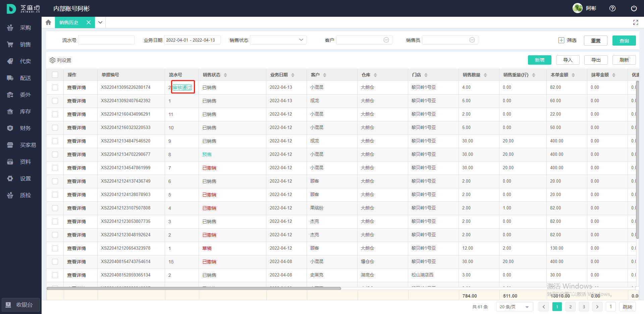The height and width of the screenshot is (314, 644).
Task: Open the 销售状态 dropdown filter
Action: coord(278,40)
